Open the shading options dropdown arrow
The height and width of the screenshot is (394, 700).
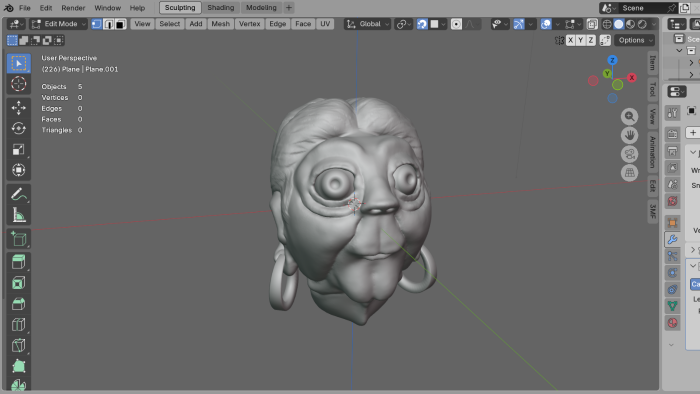coord(654,24)
